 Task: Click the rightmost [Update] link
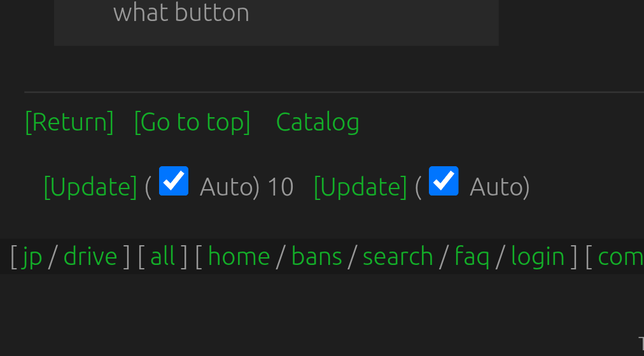click(360, 187)
